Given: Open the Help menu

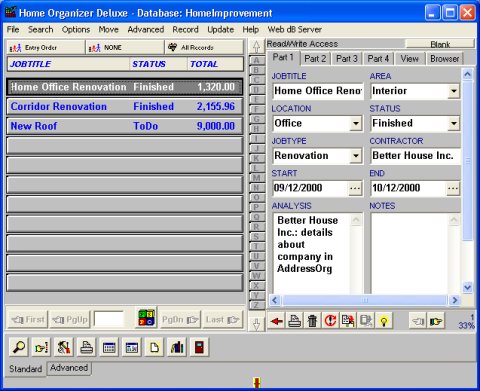Looking at the screenshot, I should pyautogui.click(x=251, y=29).
